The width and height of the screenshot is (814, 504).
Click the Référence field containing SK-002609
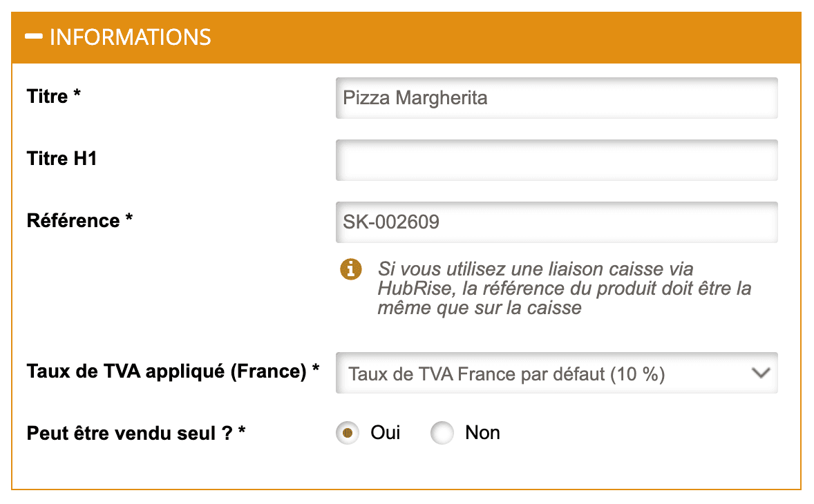tap(556, 222)
